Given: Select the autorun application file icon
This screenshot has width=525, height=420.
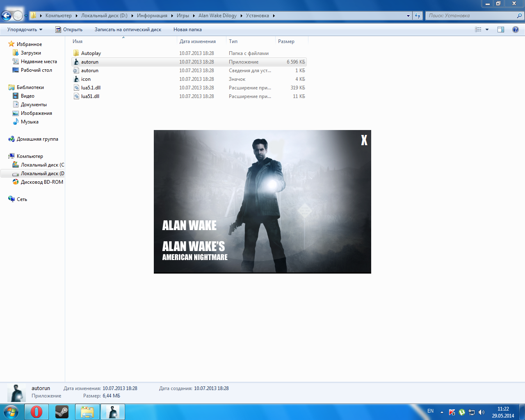Looking at the screenshot, I should (x=76, y=62).
